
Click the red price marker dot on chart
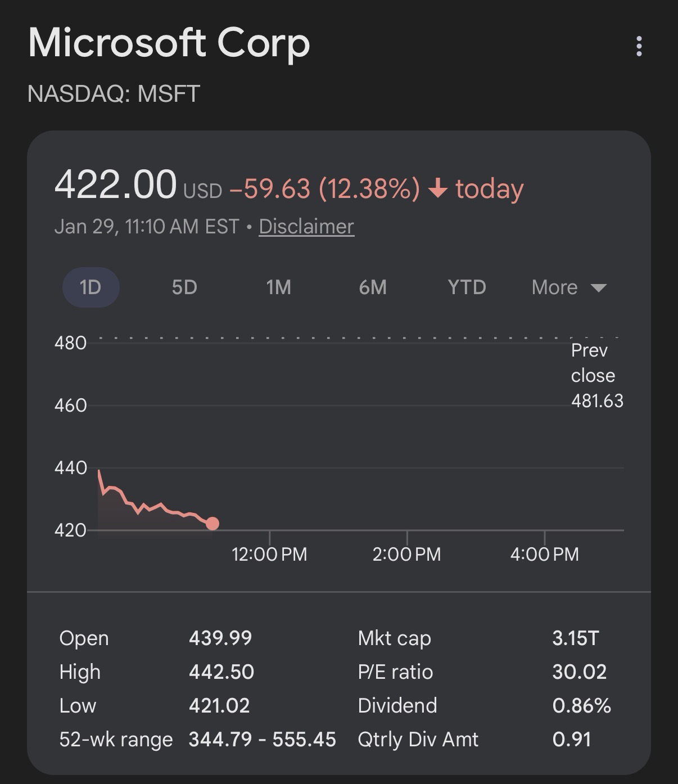212,524
